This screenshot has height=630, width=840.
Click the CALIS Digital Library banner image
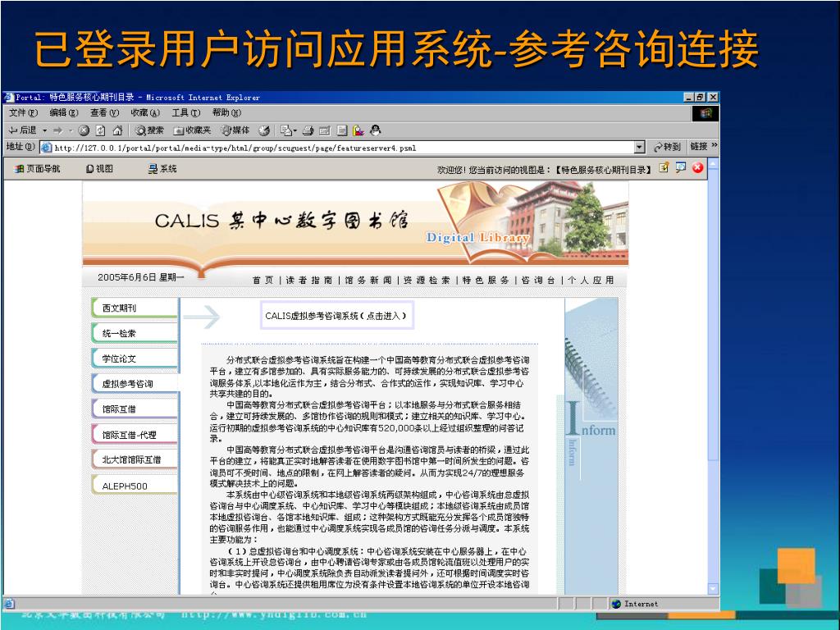[355, 223]
